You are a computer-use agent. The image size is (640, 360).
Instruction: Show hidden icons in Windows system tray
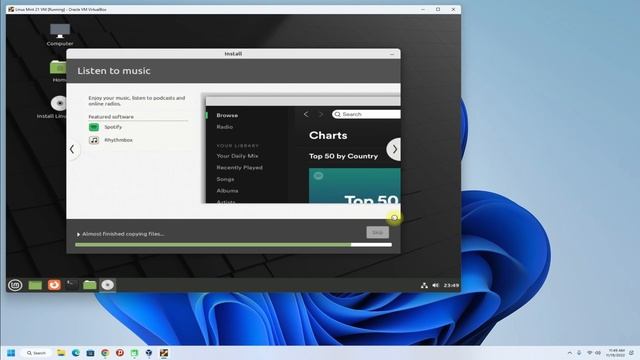point(570,353)
